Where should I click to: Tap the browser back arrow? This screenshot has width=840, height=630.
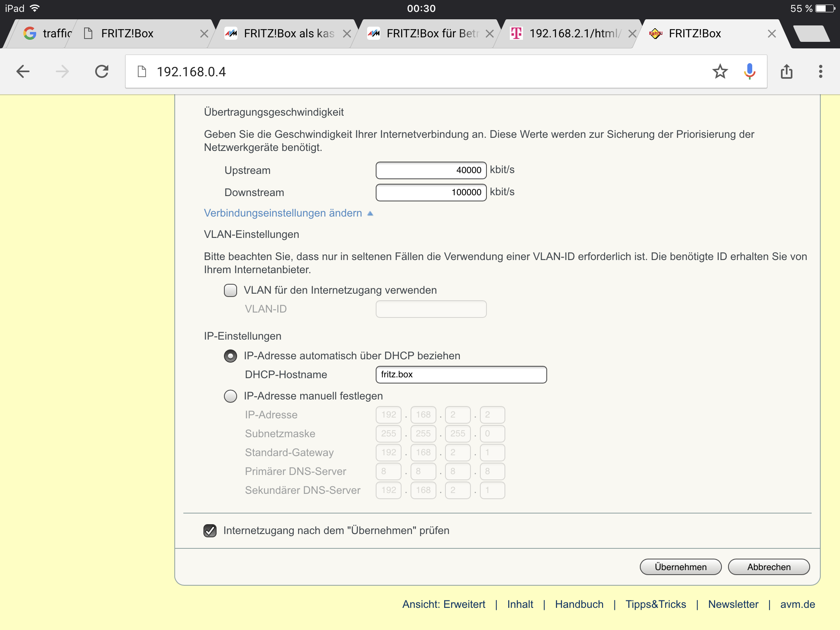tap(23, 71)
